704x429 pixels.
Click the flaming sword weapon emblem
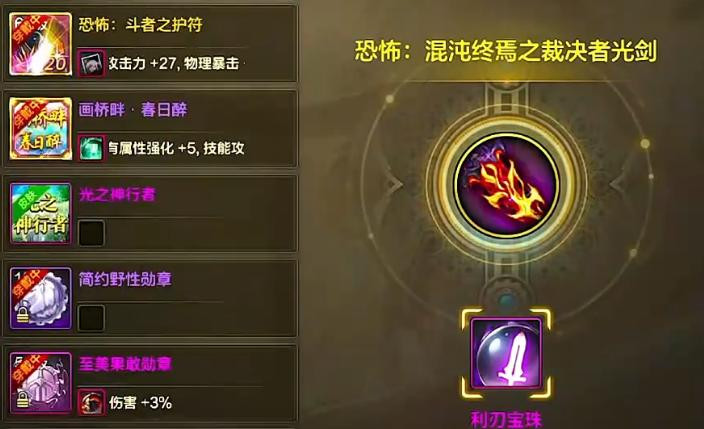tap(506, 186)
